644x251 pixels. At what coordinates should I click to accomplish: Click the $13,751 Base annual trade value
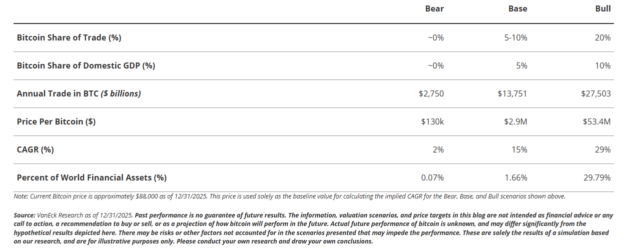pos(512,93)
